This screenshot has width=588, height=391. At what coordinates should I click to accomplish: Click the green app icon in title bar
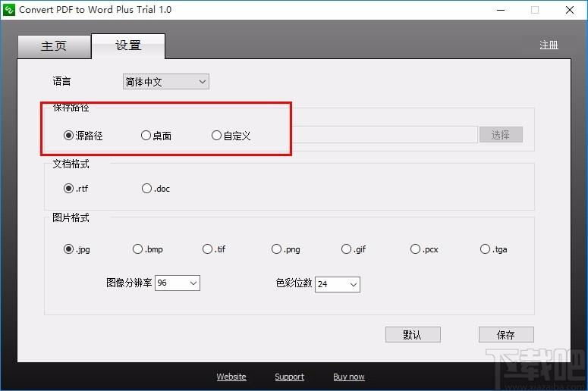point(8,10)
